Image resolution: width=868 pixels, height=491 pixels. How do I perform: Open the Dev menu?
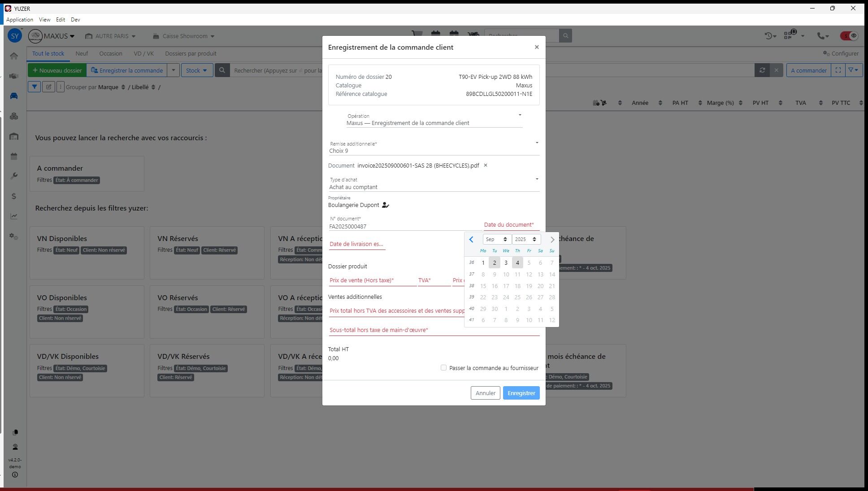[75, 20]
